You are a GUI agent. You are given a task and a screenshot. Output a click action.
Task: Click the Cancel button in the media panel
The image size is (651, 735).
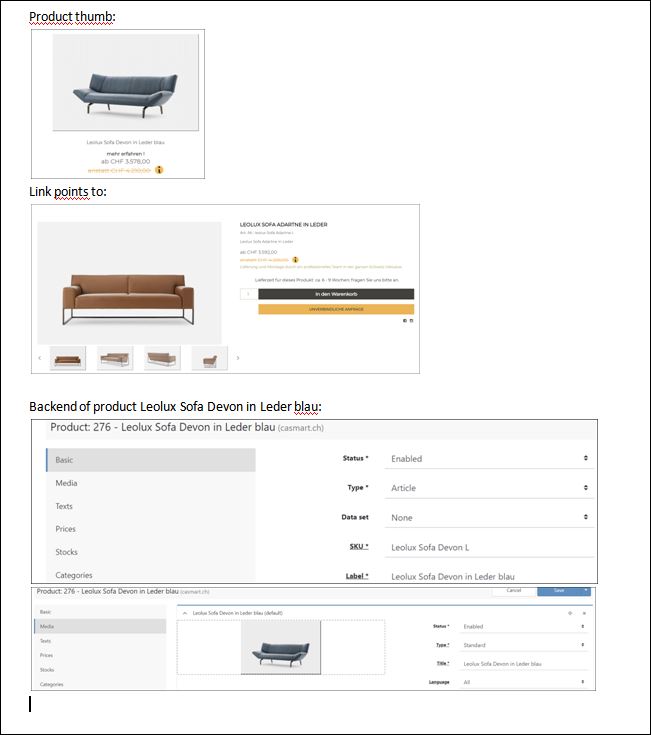(x=514, y=591)
